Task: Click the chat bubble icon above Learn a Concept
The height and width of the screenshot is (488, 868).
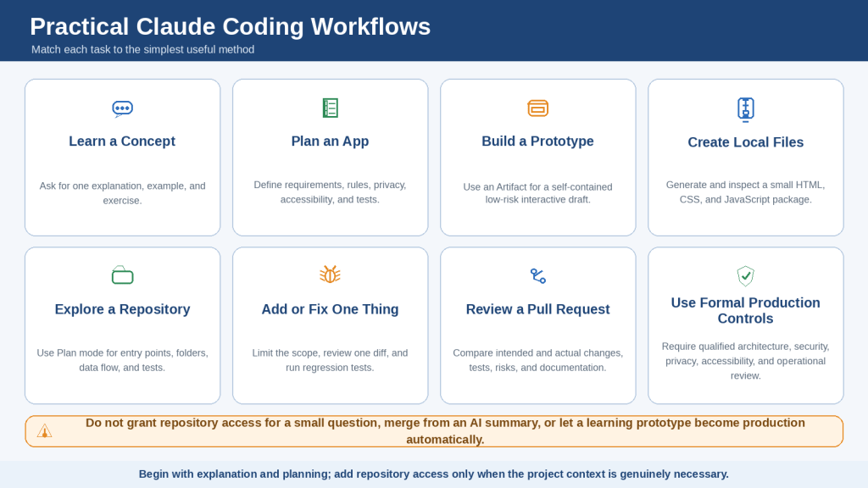Action: click(x=122, y=108)
